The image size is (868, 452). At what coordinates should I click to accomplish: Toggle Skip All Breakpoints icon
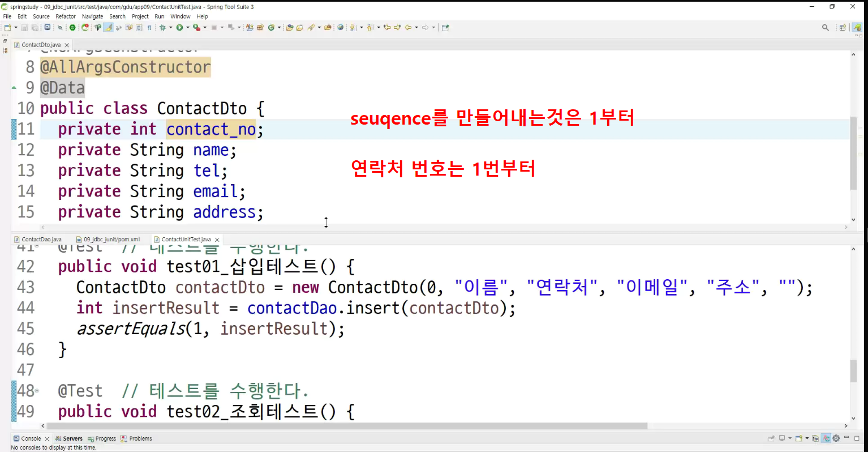(x=60, y=27)
